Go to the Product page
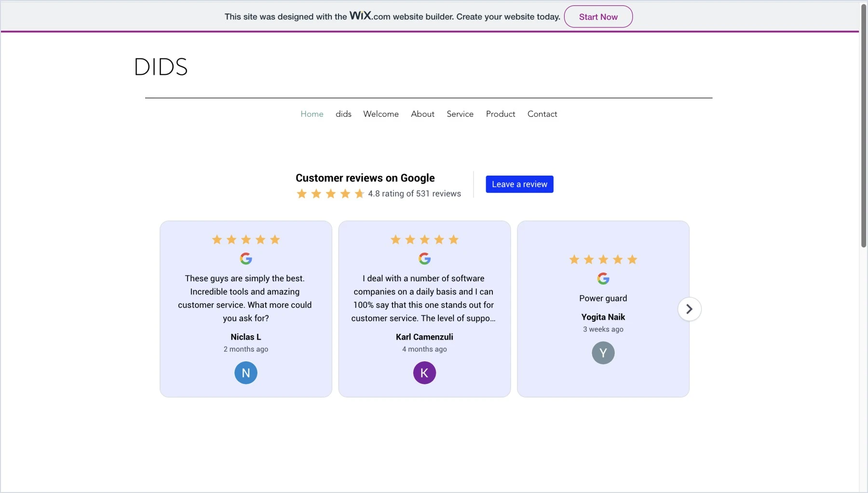Image resolution: width=868 pixels, height=493 pixels. (x=501, y=114)
